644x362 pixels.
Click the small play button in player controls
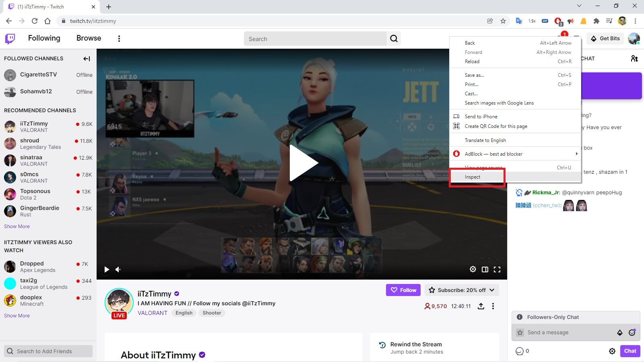point(107,269)
